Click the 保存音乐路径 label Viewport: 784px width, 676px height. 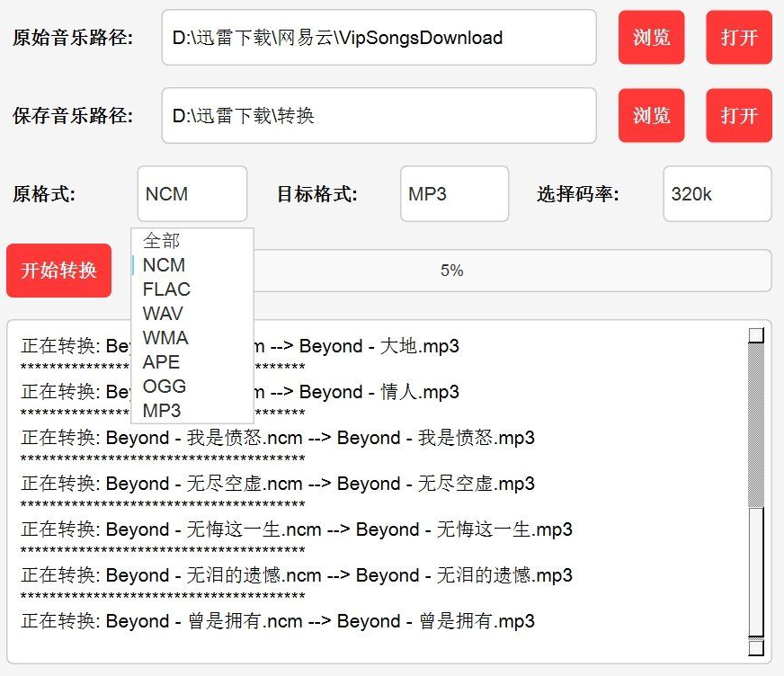[x=73, y=115]
